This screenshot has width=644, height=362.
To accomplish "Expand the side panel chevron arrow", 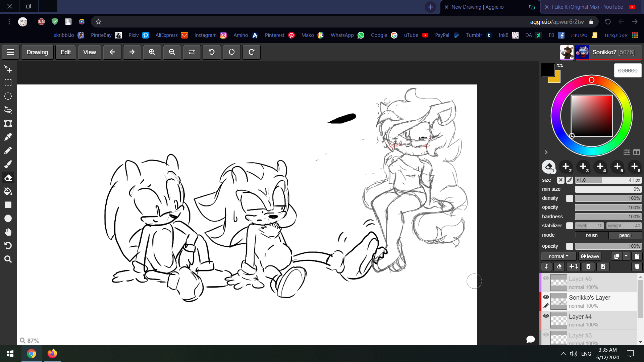I will 546,152.
